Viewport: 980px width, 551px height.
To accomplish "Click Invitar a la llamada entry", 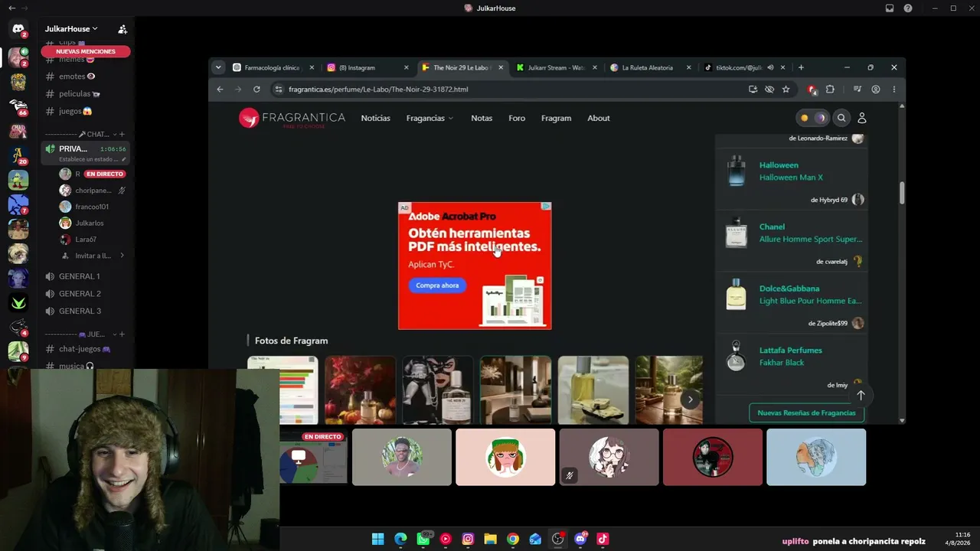I will [93, 256].
